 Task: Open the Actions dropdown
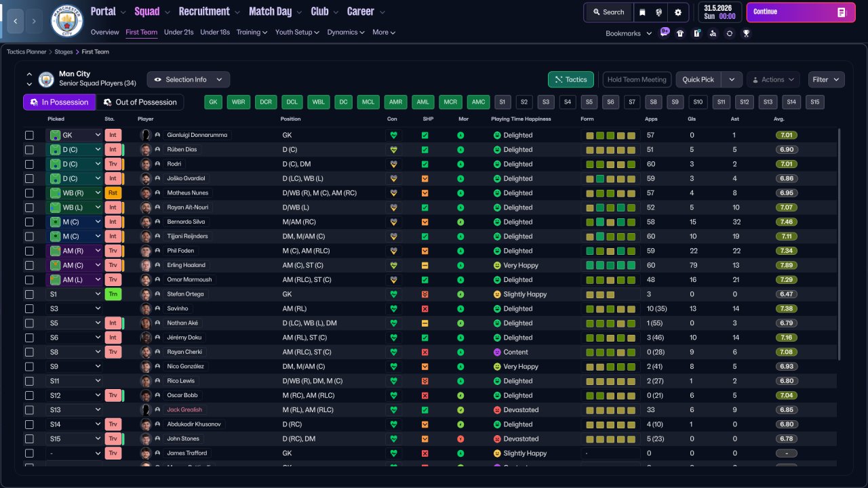click(773, 79)
